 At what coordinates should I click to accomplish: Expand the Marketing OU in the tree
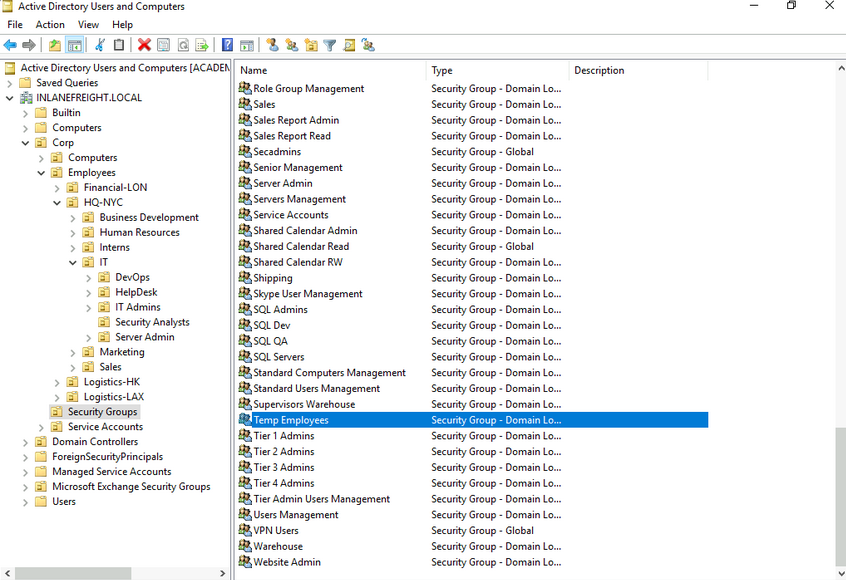point(73,352)
